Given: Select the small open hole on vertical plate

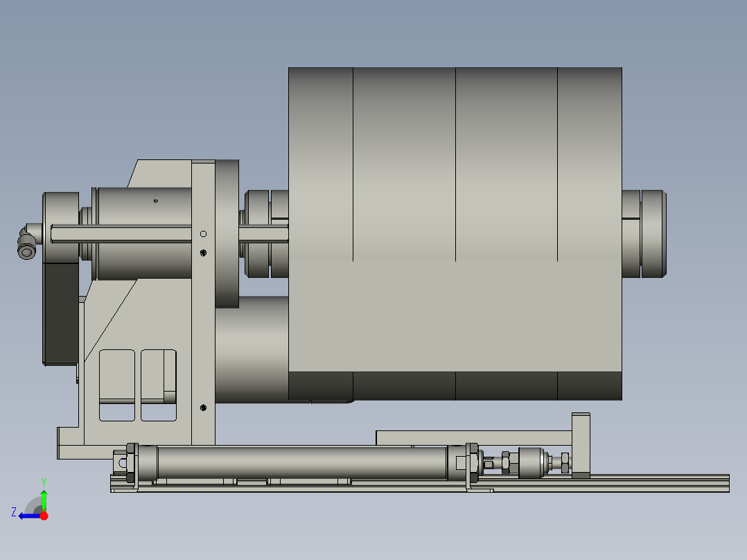Looking at the screenshot, I should (204, 234).
